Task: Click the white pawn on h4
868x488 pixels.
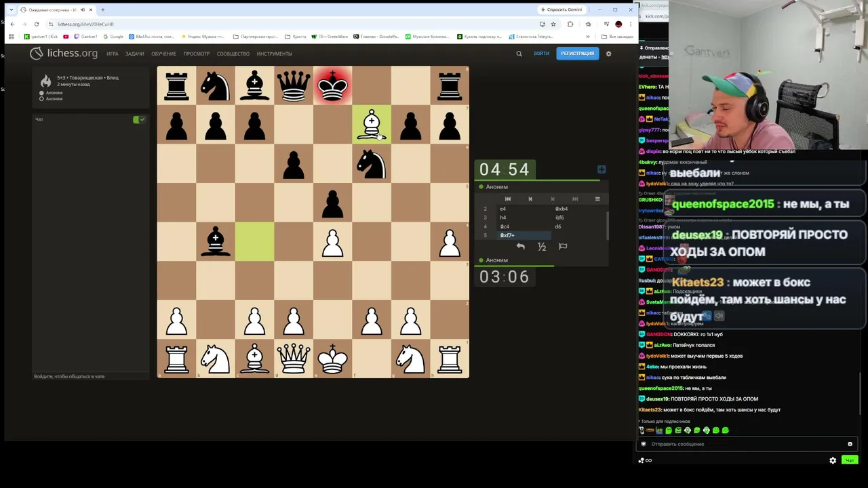Action: click(450, 242)
